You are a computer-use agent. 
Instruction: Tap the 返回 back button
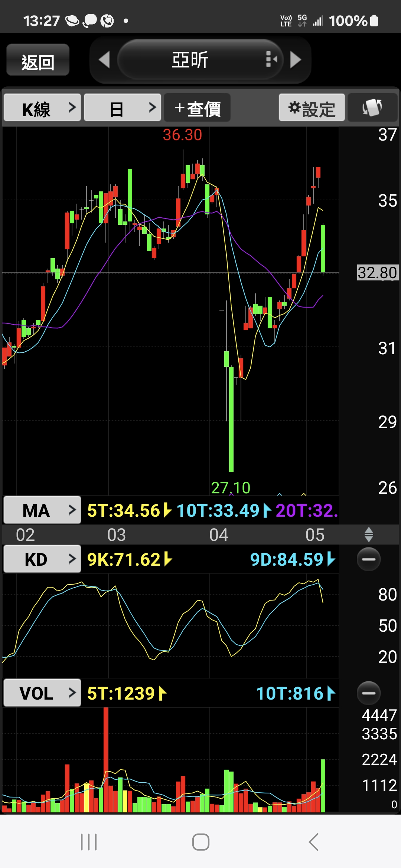[x=38, y=60]
